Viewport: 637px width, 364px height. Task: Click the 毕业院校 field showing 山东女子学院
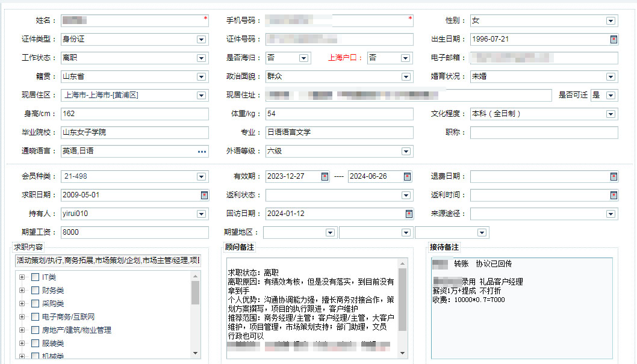(x=135, y=133)
